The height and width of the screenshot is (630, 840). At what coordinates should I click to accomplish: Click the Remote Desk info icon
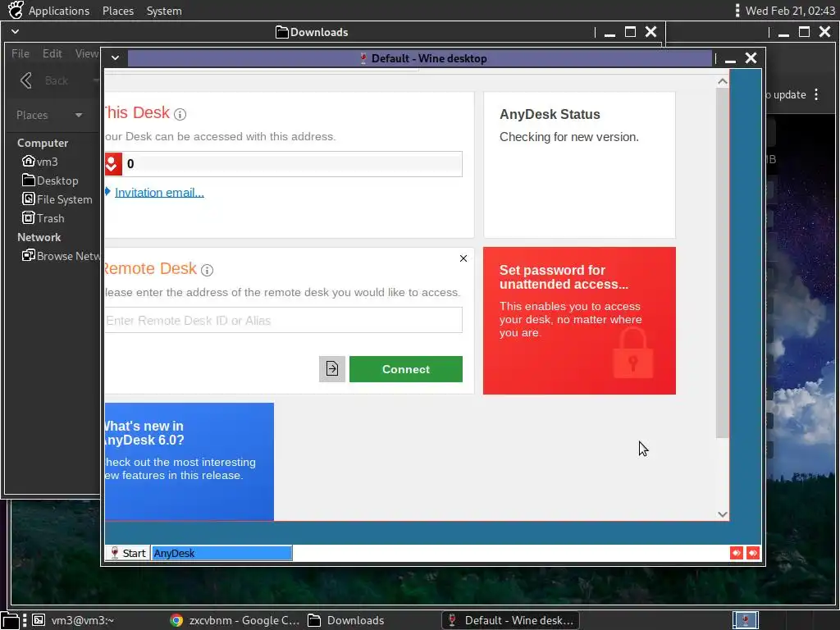pos(207,270)
